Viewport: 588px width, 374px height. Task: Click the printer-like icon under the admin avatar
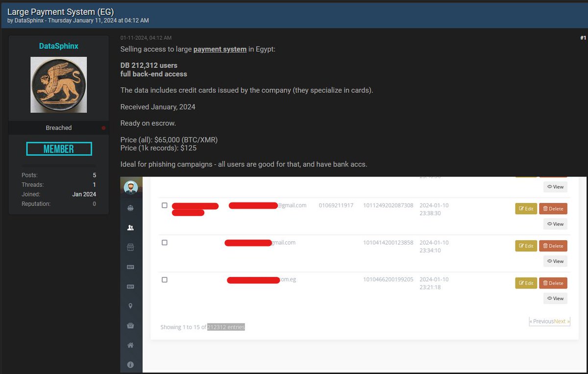click(x=130, y=208)
